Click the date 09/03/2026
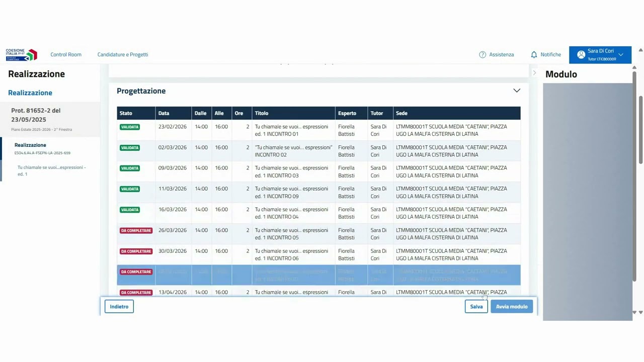Viewport: 644px width, 362px height. pyautogui.click(x=173, y=168)
